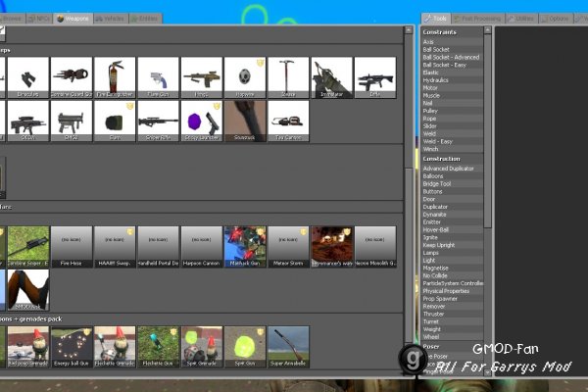Select the Keep Upright tool
Viewport: 588px width, 392px height.
(x=452, y=245)
